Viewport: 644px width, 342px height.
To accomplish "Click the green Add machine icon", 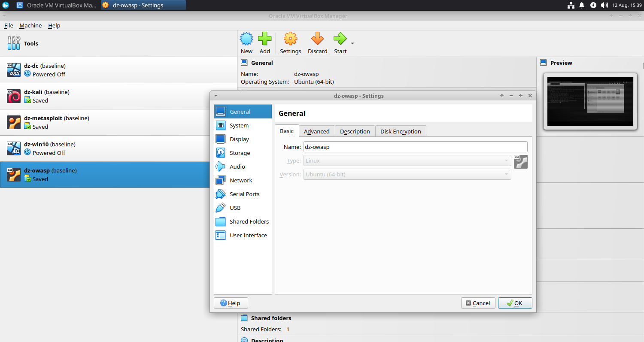I will [264, 39].
